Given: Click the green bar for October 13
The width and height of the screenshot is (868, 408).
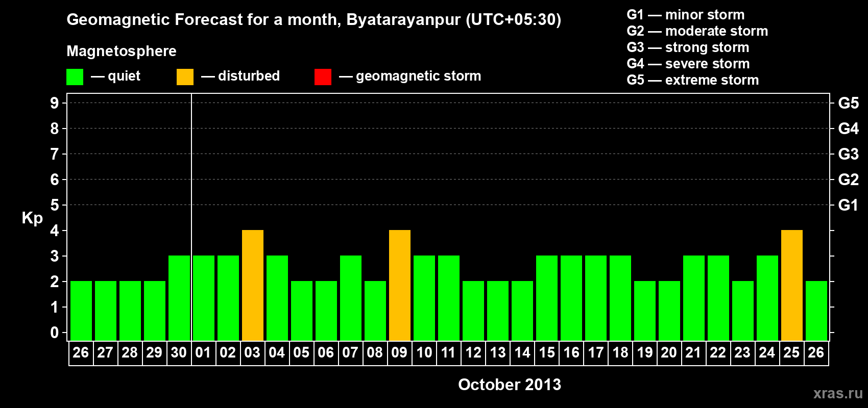Looking at the screenshot, I should [x=498, y=311].
